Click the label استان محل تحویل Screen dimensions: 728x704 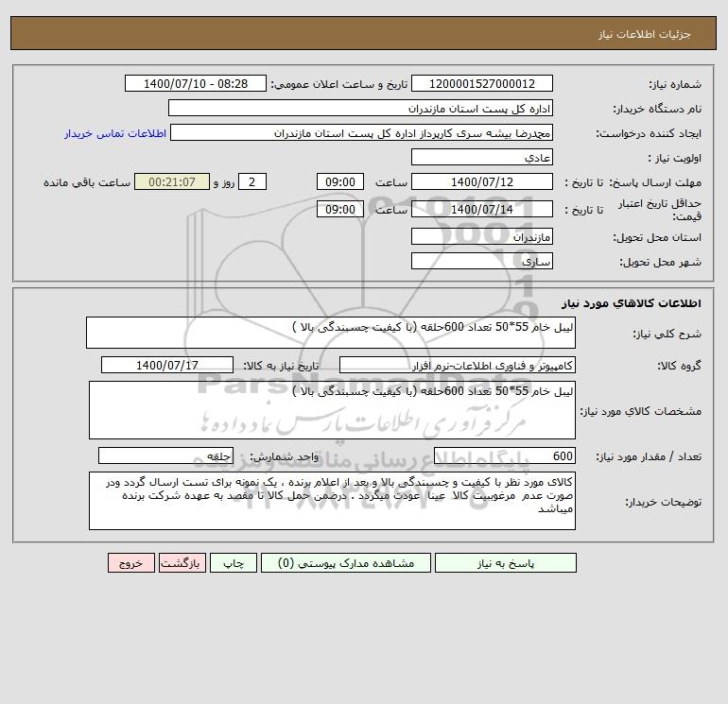click(657, 237)
